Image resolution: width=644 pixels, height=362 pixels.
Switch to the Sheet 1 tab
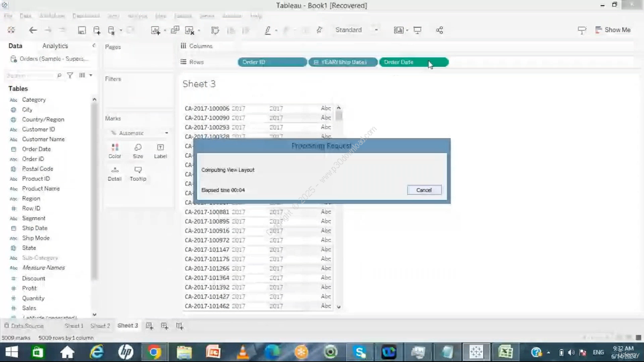pyautogui.click(x=74, y=326)
